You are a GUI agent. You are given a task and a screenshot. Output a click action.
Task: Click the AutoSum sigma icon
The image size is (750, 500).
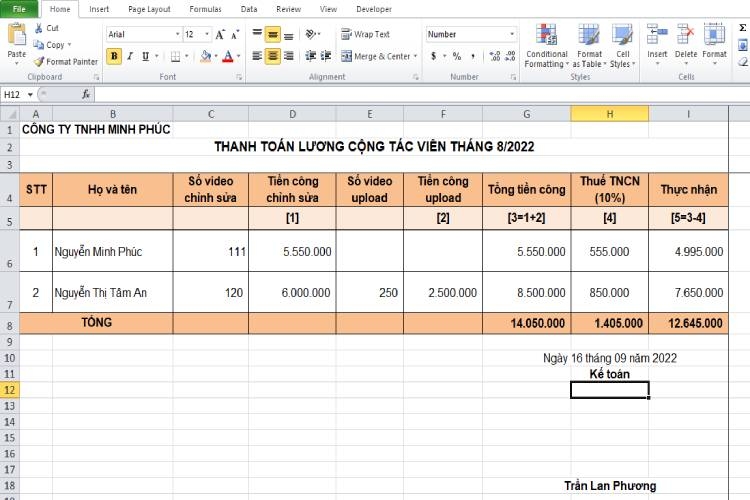tap(742, 28)
